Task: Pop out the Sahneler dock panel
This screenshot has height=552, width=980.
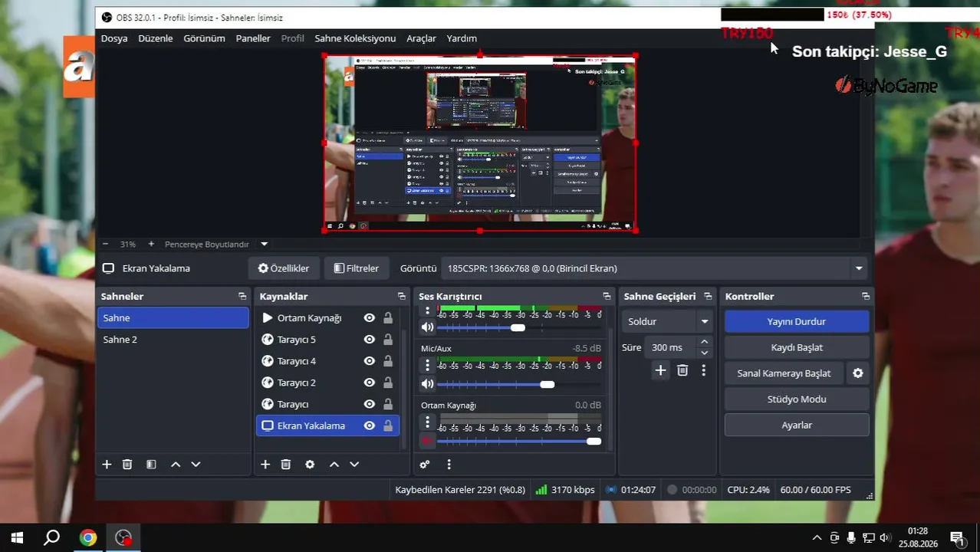Action: [x=242, y=296]
